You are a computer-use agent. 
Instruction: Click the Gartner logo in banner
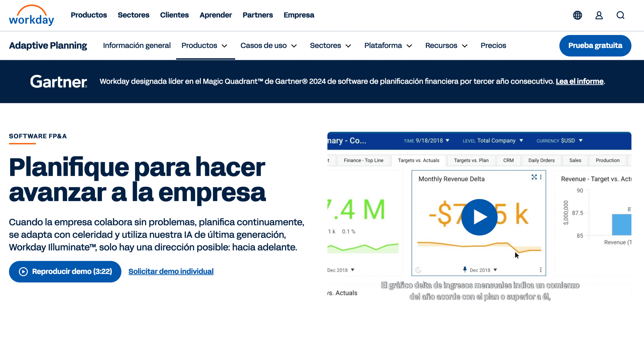pos(59,82)
